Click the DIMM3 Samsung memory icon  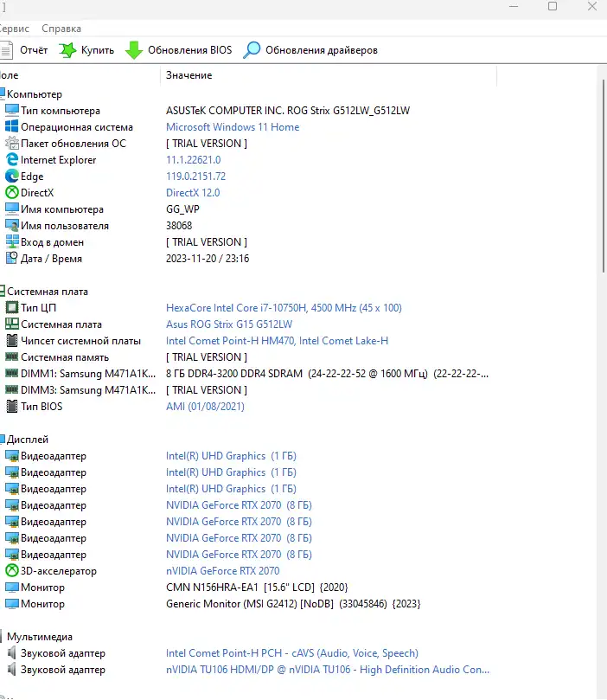pyautogui.click(x=11, y=389)
